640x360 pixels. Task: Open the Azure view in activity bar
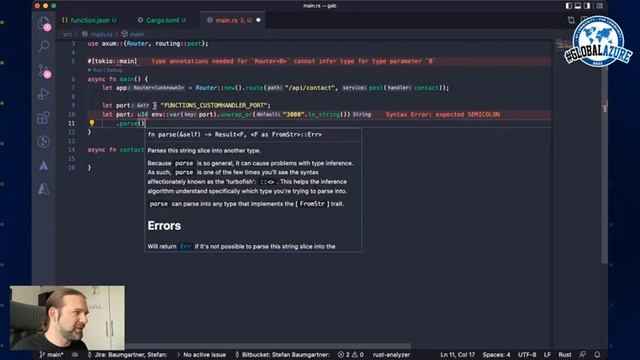(x=44, y=165)
